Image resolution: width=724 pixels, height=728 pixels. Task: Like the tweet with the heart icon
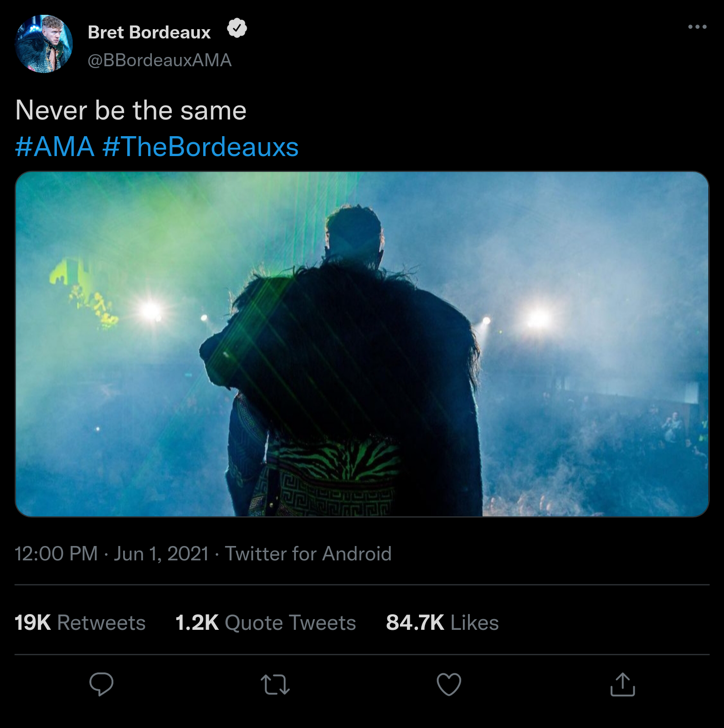pyautogui.click(x=449, y=684)
